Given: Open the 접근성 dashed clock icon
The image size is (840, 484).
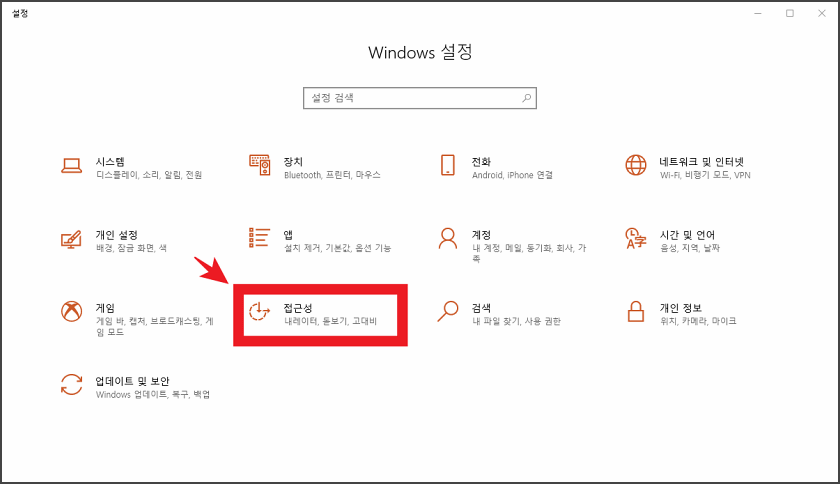Looking at the screenshot, I should (x=260, y=311).
